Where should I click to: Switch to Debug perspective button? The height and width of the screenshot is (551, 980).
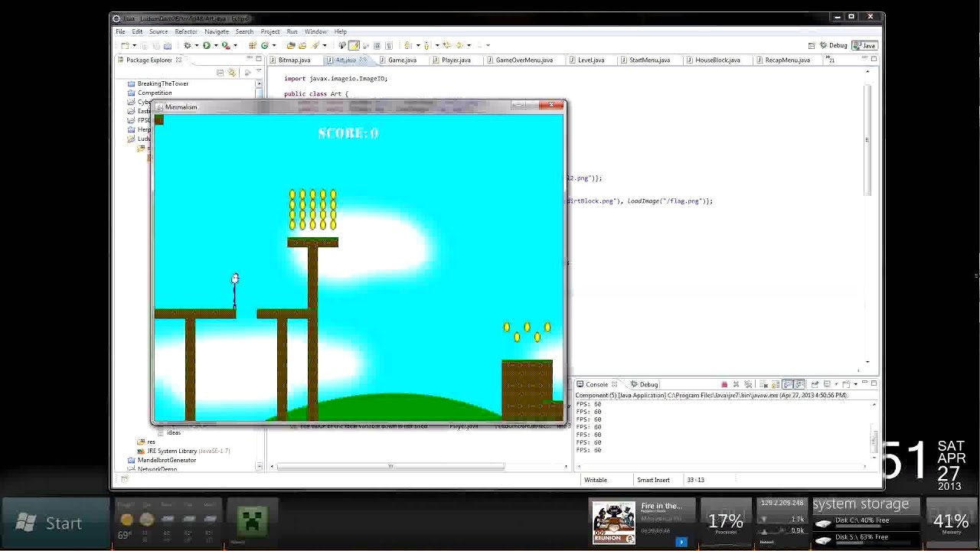click(833, 45)
